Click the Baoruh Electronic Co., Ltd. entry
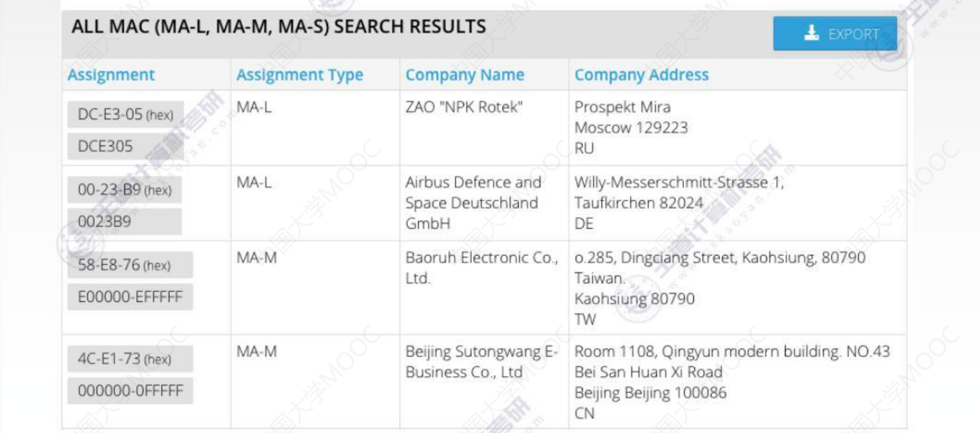980x433 pixels. pos(481,268)
